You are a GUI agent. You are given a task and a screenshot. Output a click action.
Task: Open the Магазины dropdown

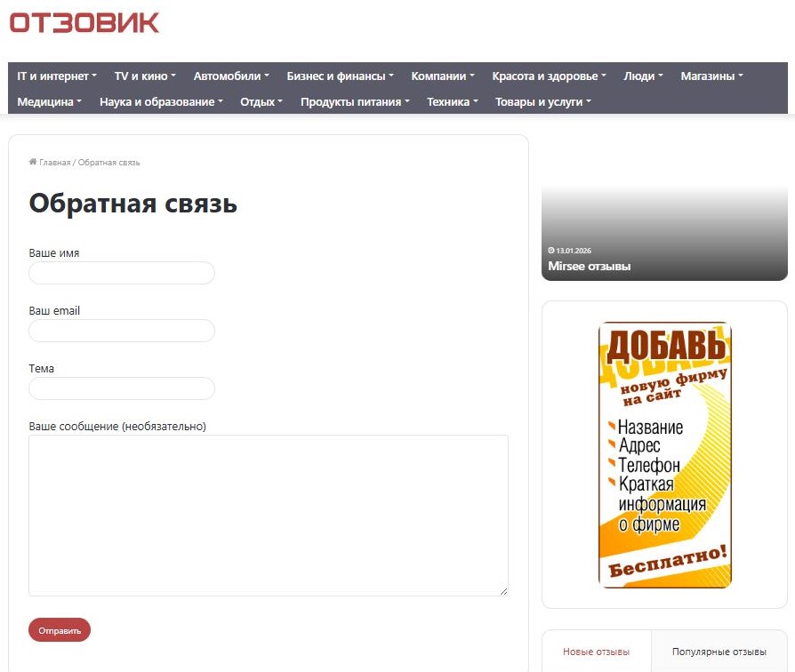point(711,76)
